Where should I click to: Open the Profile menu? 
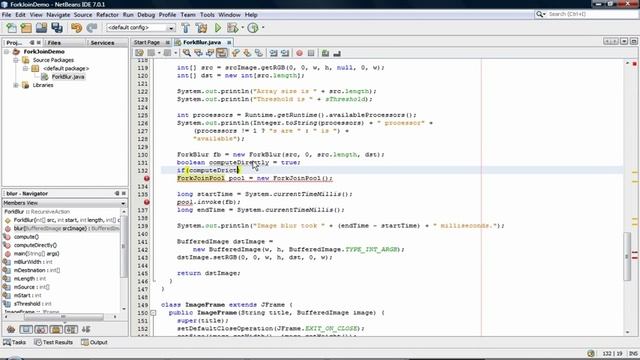167,15
